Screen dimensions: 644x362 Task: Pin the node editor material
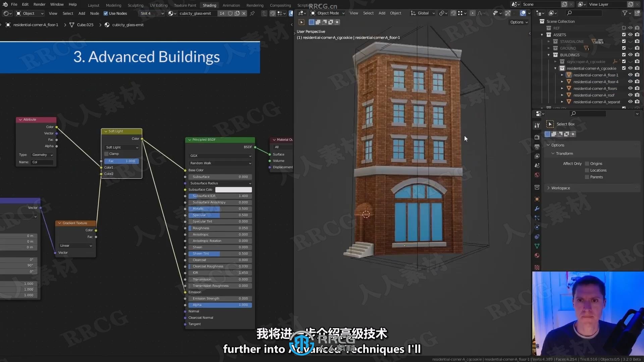point(252,13)
